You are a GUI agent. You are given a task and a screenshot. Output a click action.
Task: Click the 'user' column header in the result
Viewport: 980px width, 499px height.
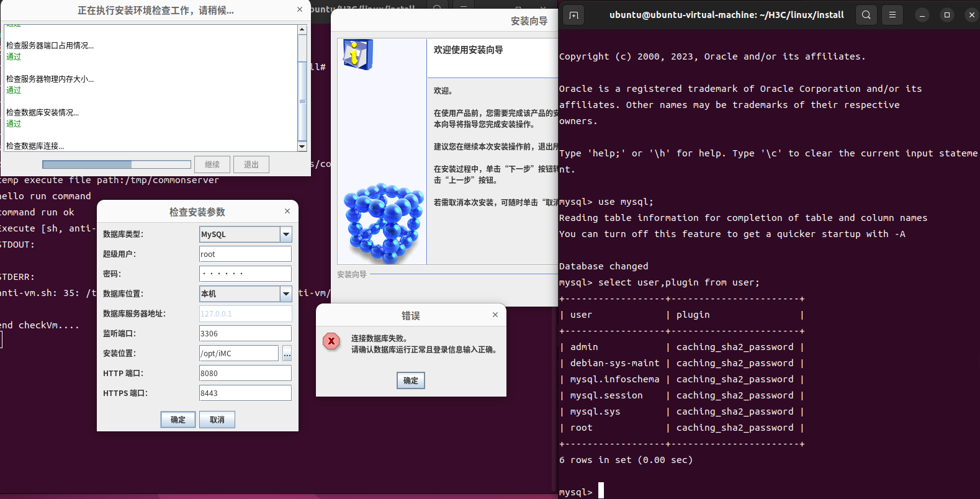coord(582,315)
